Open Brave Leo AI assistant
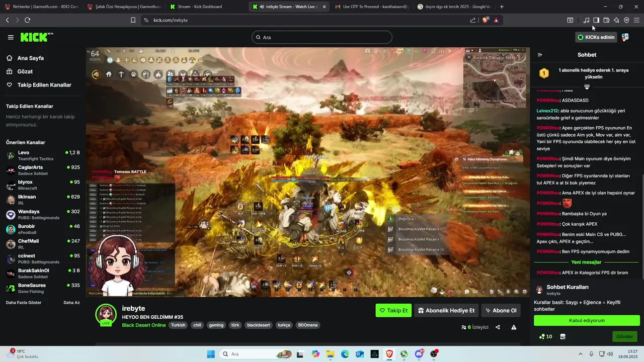 pos(616,20)
